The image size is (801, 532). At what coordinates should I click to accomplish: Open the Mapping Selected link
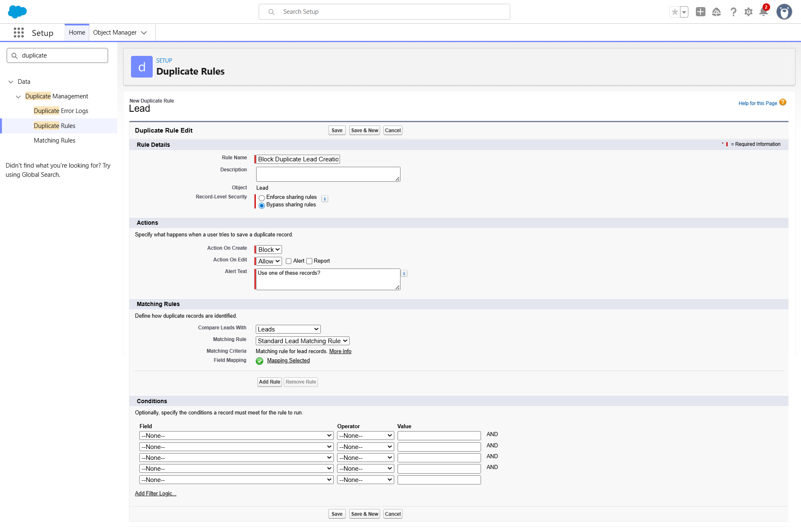(x=288, y=361)
